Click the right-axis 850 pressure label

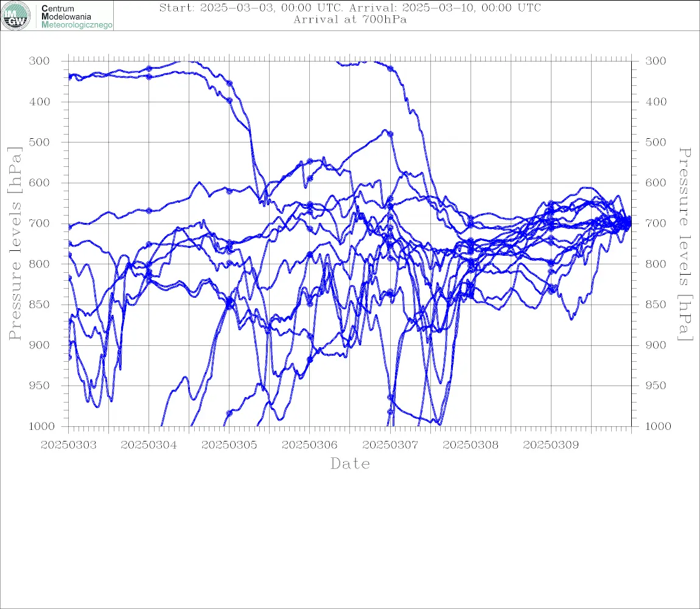[656, 304]
